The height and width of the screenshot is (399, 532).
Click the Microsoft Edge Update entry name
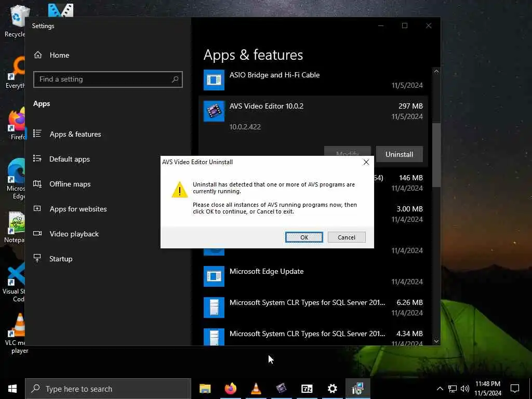tap(267, 271)
